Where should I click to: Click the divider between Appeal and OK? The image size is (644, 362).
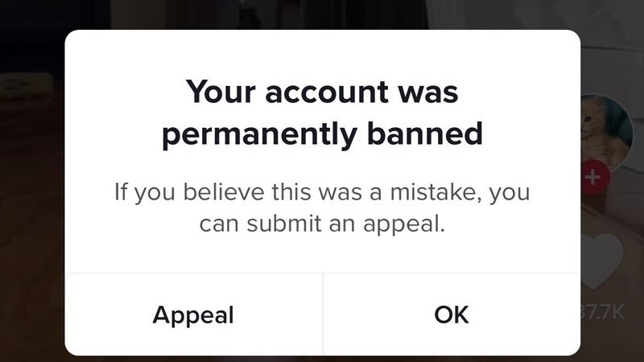(x=322, y=315)
